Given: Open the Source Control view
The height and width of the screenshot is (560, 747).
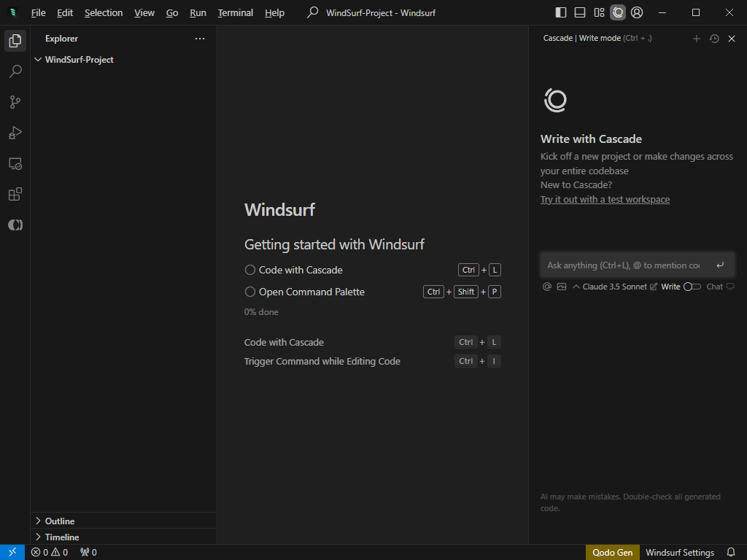Looking at the screenshot, I should [15, 102].
